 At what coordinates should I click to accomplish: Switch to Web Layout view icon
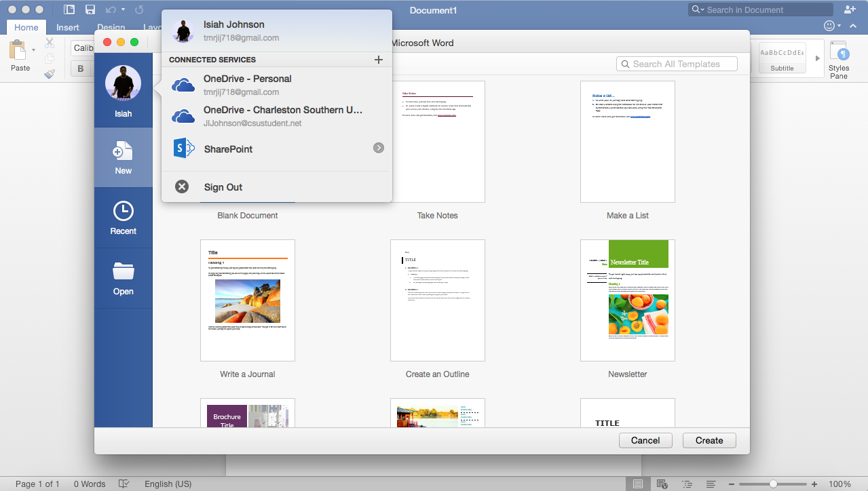pyautogui.click(x=662, y=484)
